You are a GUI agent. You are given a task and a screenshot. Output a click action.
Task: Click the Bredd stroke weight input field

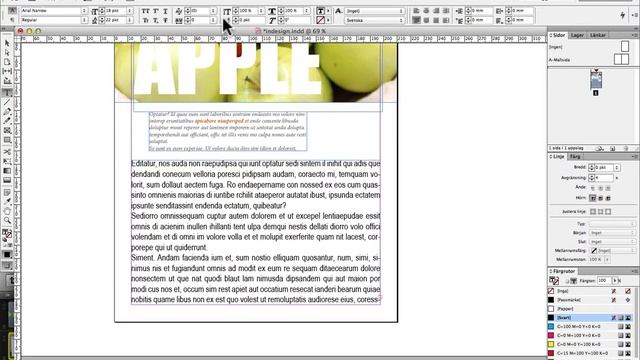coord(604,167)
